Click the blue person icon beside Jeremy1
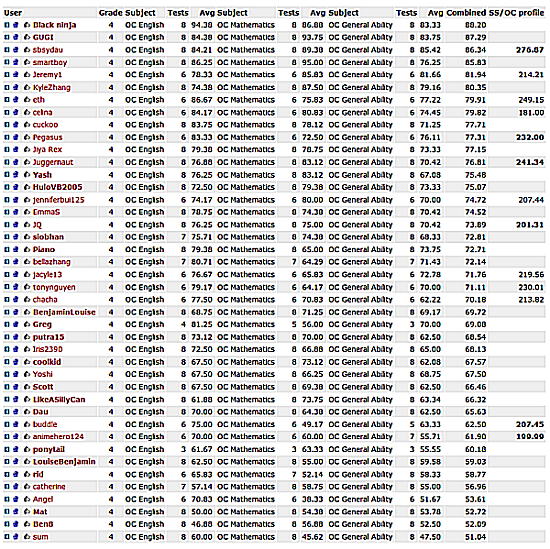550x549 pixels. tap(16, 75)
